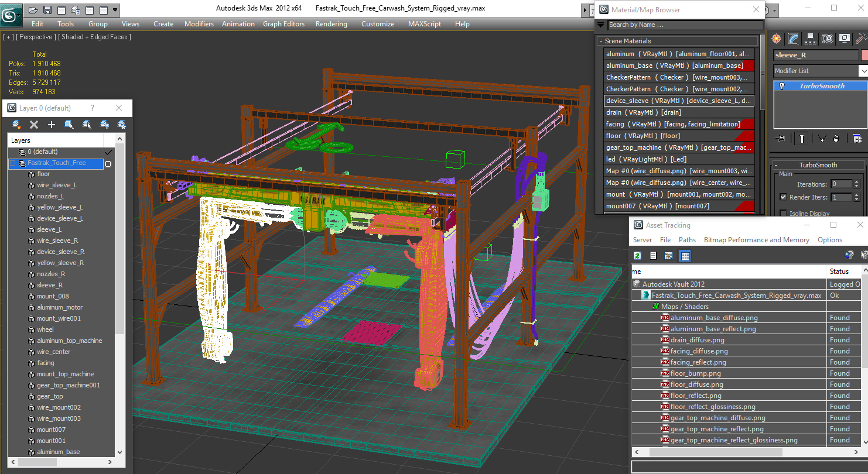
Task: Click the Layers column header
Action: [x=57, y=140]
